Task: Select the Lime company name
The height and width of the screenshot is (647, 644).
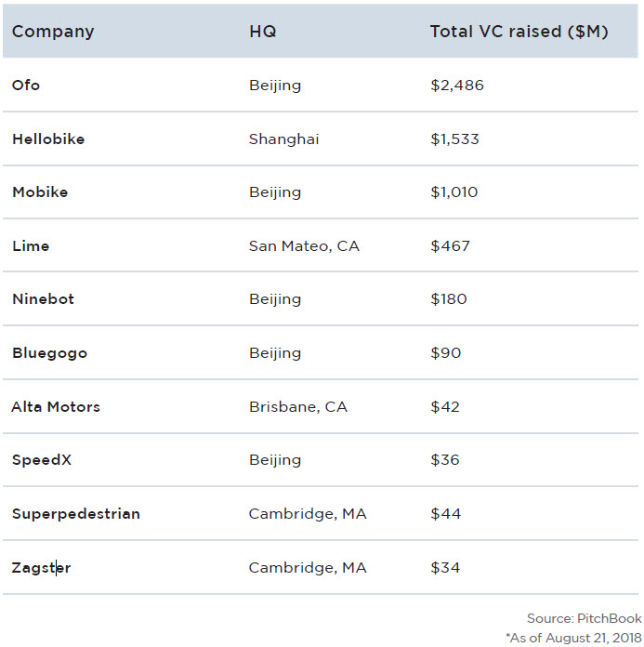Action: click(x=31, y=246)
